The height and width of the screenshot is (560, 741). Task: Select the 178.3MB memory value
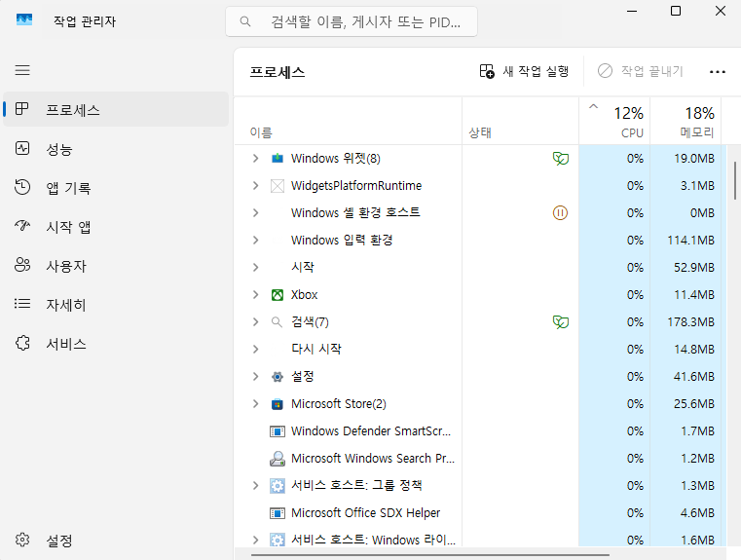pyautogui.click(x=691, y=322)
